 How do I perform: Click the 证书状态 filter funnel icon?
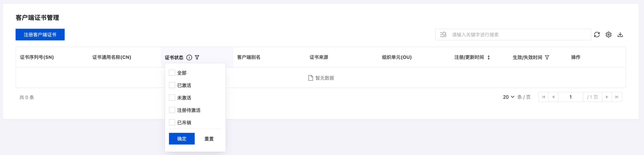tap(197, 57)
